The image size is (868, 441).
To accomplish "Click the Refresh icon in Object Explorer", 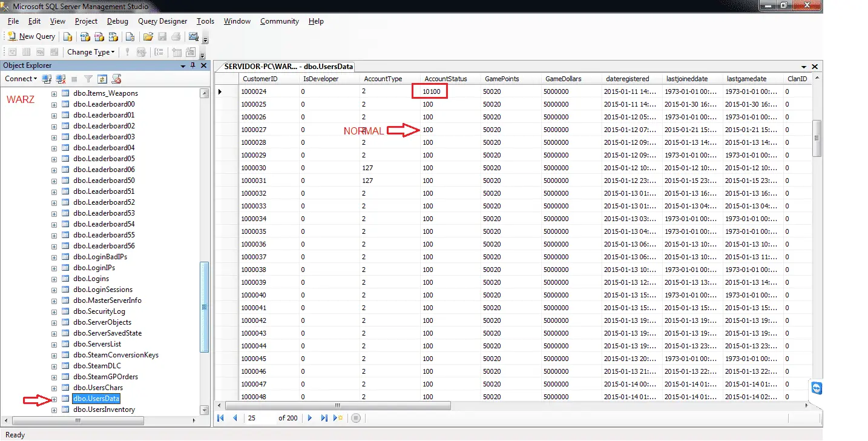I will point(102,79).
